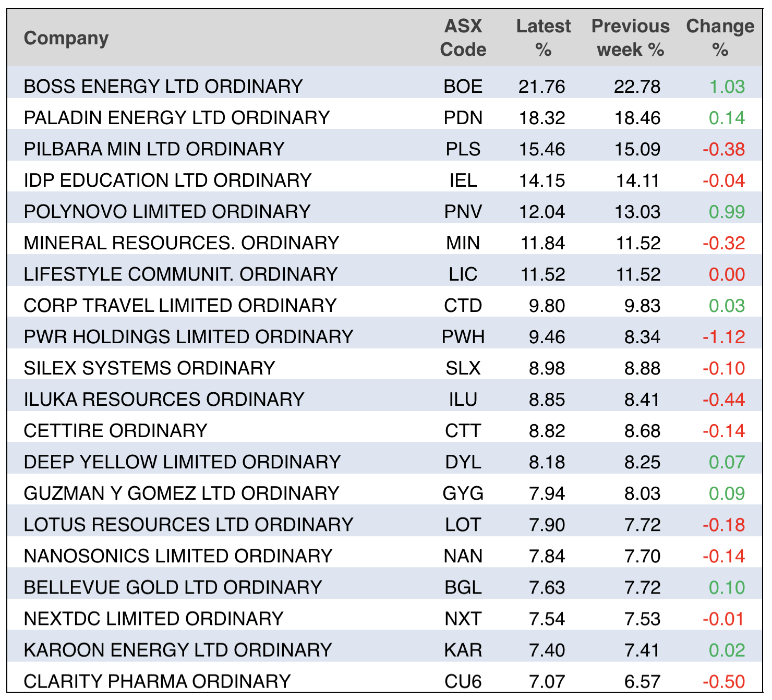Click the LIC ticker code
This screenshot has height=700, width=772.
tap(463, 274)
